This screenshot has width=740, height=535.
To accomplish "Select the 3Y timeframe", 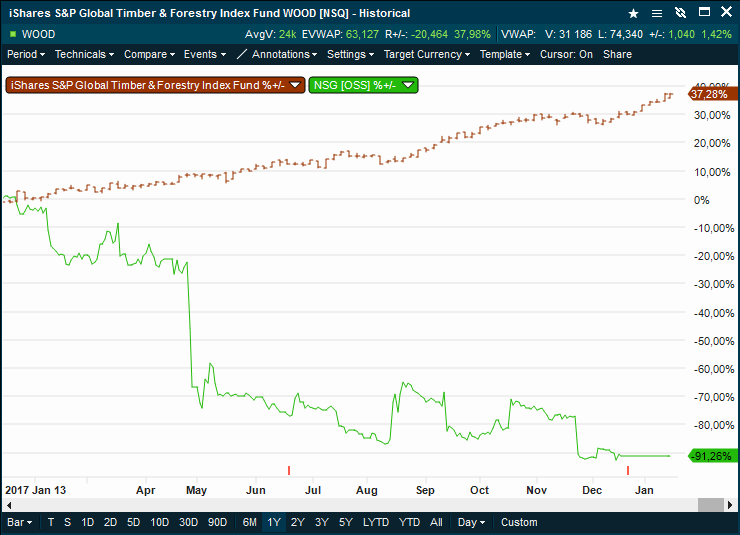I will 322,522.
